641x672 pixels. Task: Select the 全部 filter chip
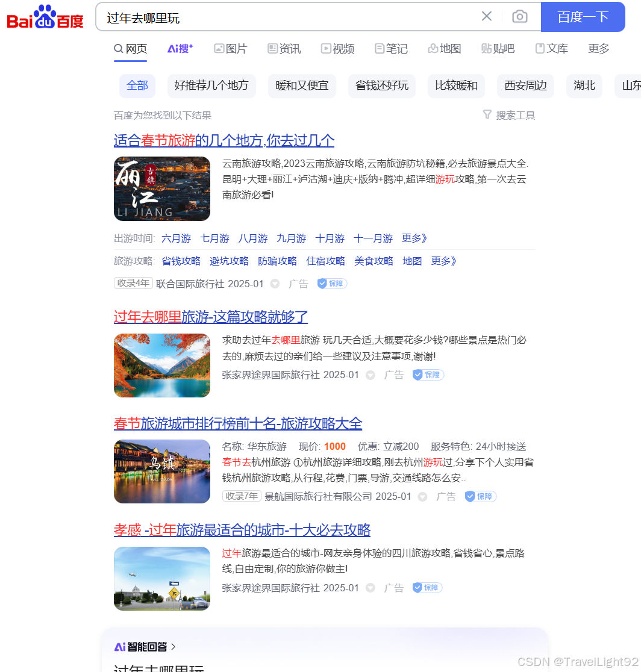(137, 86)
